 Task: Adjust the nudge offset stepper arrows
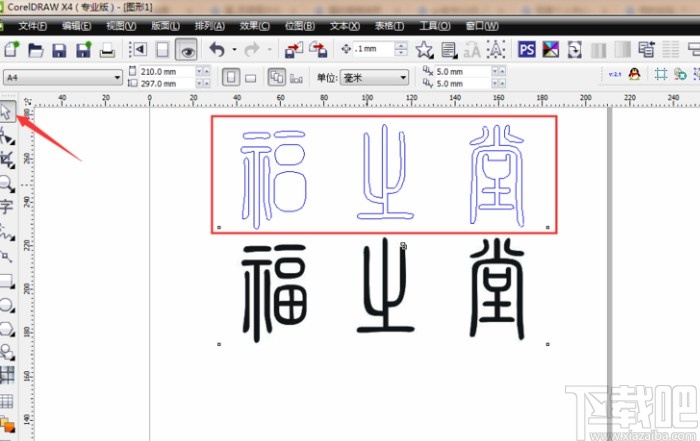point(401,49)
